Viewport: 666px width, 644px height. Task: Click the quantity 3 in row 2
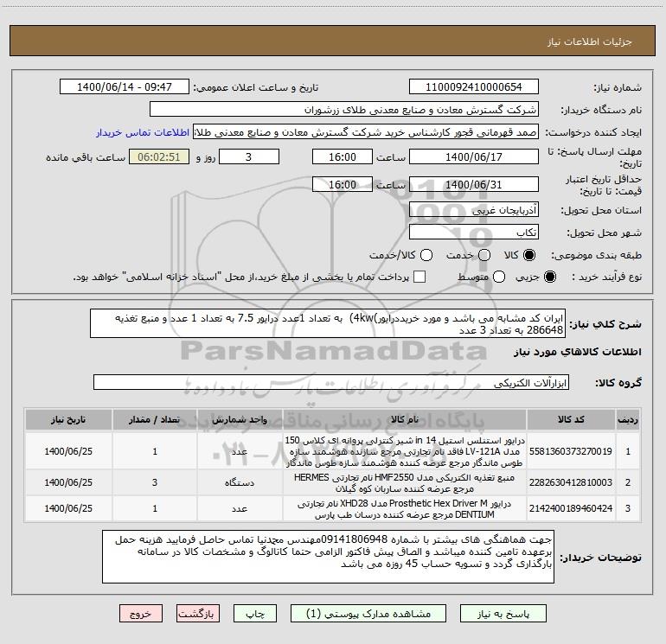(155, 482)
